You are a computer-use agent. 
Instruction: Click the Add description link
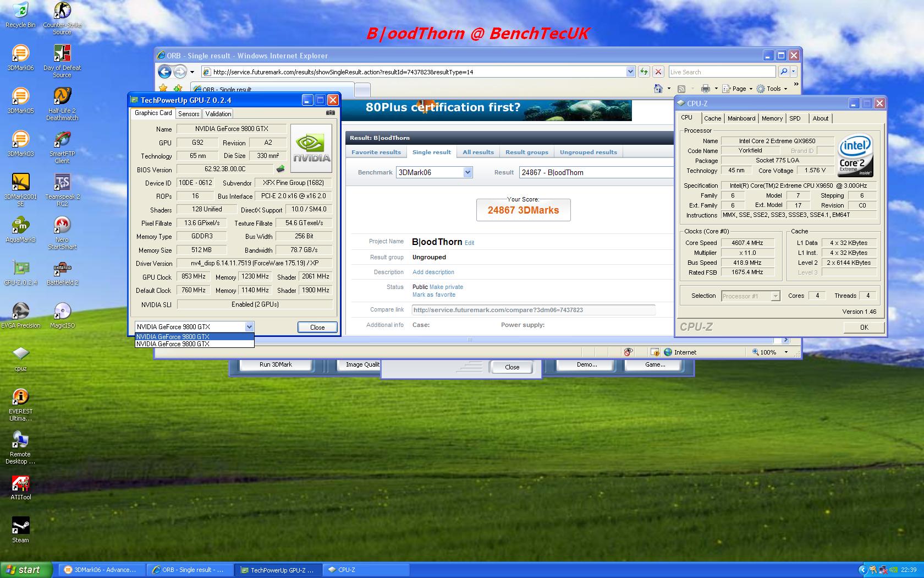coord(433,272)
